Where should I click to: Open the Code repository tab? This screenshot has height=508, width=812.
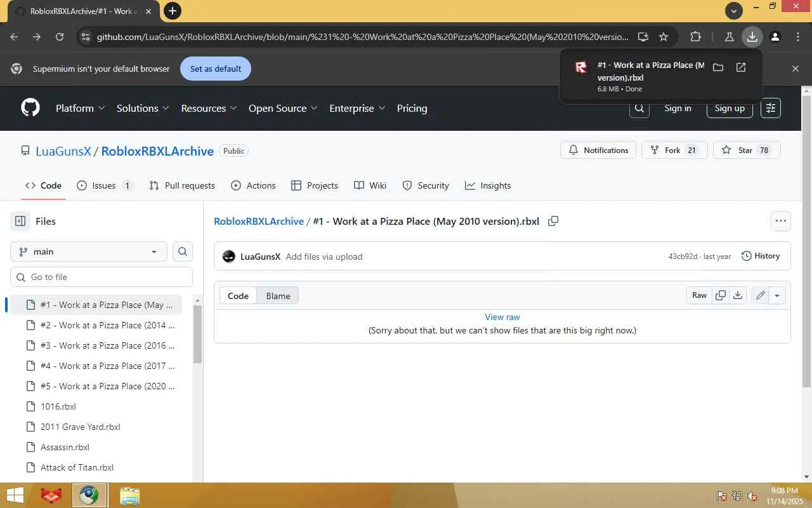point(43,185)
